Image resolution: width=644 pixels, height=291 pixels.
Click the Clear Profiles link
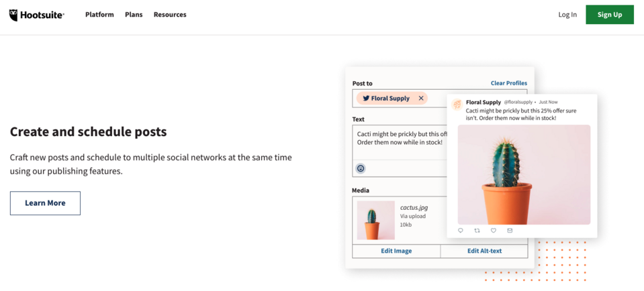point(508,83)
